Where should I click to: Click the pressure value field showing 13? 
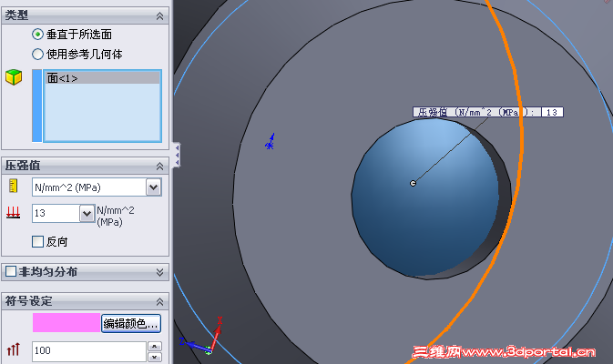[56, 213]
